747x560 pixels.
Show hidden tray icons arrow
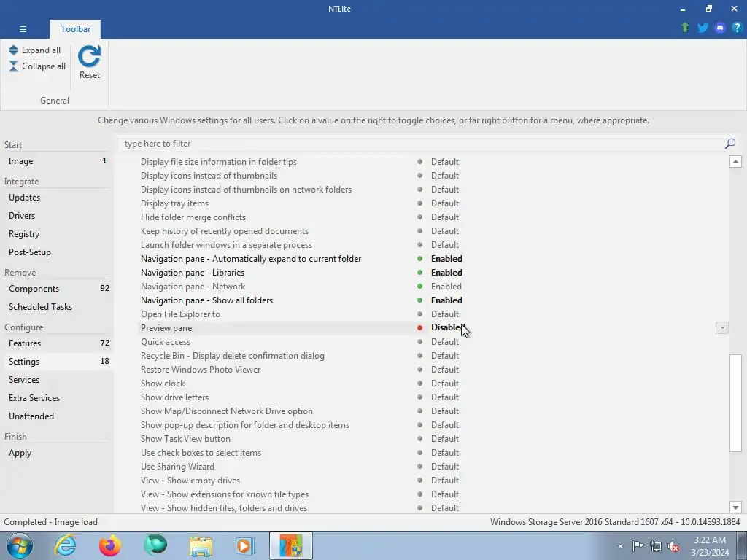tap(620, 546)
